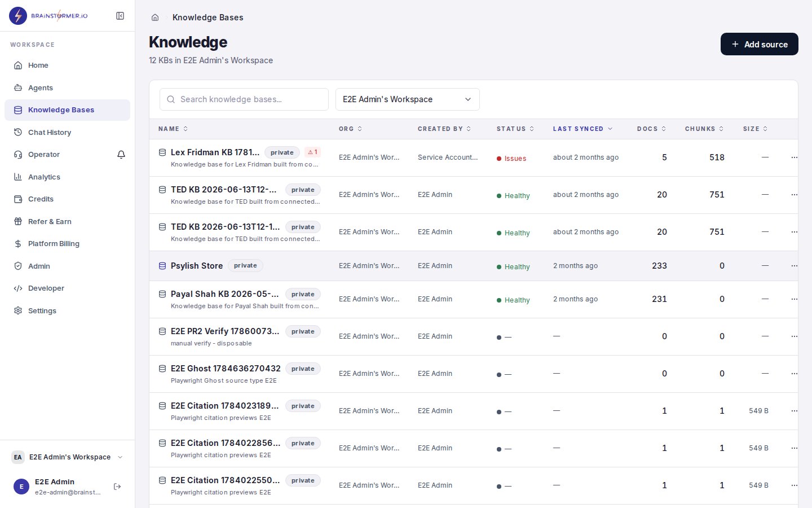Image resolution: width=812 pixels, height=508 pixels.
Task: Click the Add source button
Action: point(759,44)
